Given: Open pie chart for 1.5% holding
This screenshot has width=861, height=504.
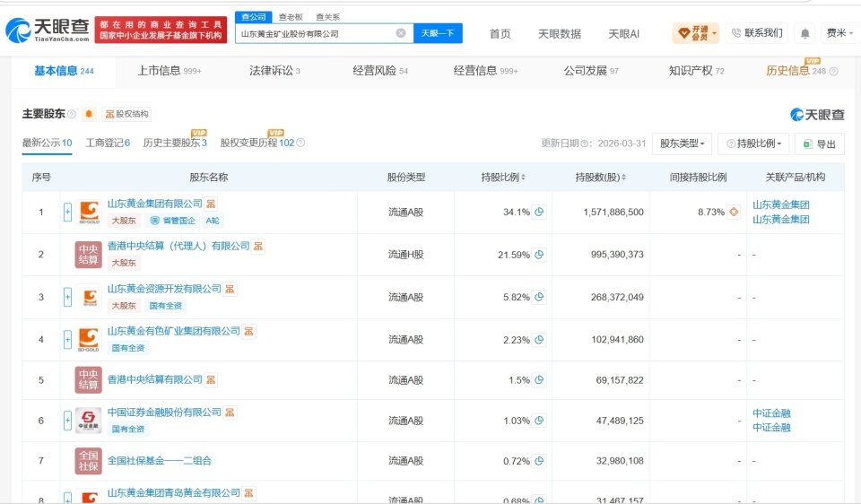Looking at the screenshot, I should point(539,380).
